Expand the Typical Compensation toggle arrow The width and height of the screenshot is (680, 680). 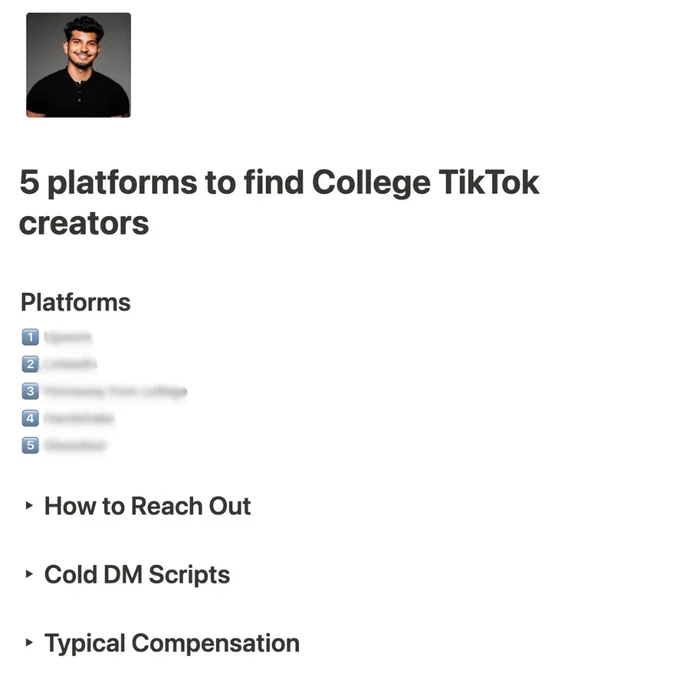(29, 642)
